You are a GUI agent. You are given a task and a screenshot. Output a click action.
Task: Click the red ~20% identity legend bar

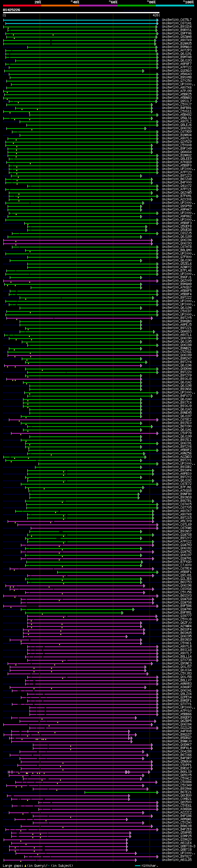pyautogui.click(x=22, y=6)
